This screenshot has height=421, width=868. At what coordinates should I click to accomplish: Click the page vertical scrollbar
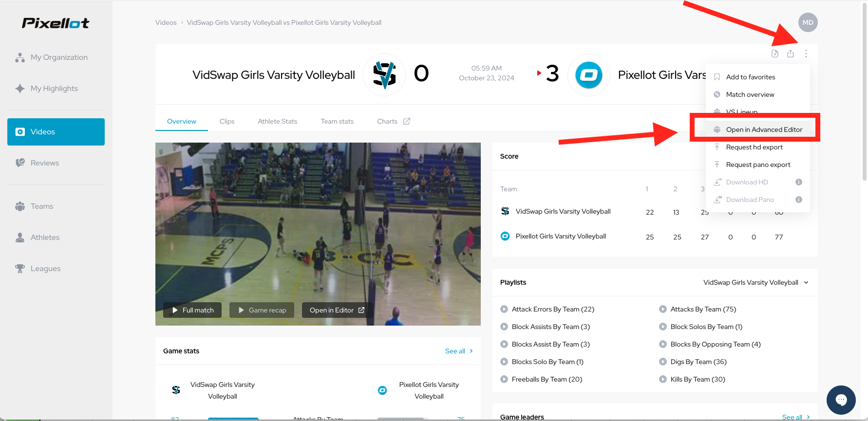(865, 92)
